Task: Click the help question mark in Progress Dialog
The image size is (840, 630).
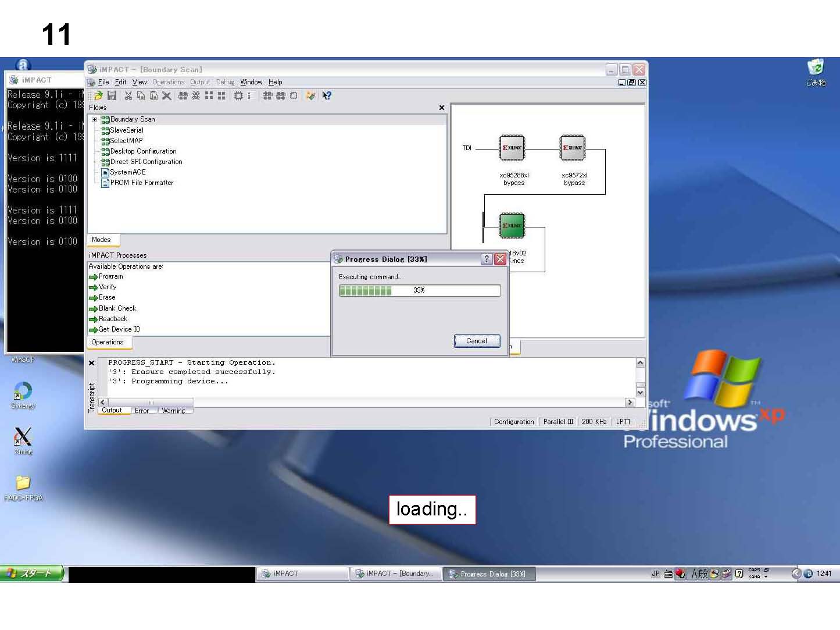Action: (x=487, y=259)
